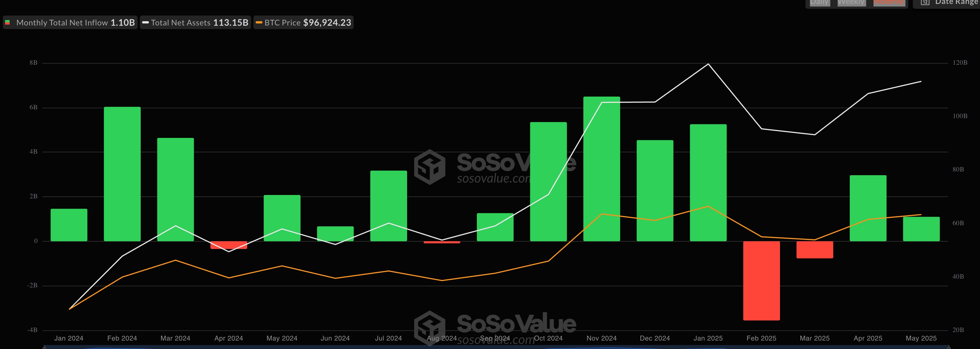Viewport: 980px width, 349px height.
Task: Click the 80B right axis value
Action: point(958,169)
